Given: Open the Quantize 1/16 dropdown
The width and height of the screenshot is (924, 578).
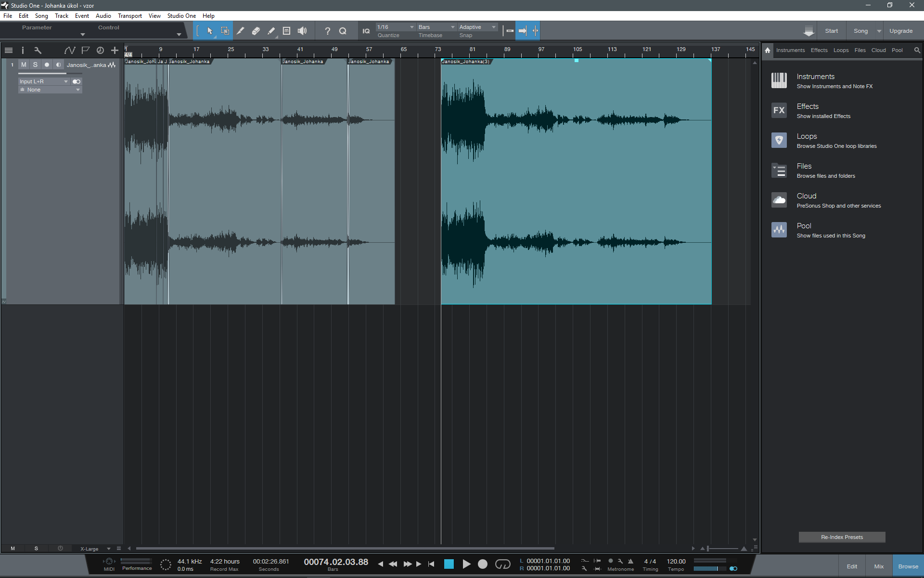Looking at the screenshot, I should tap(396, 27).
